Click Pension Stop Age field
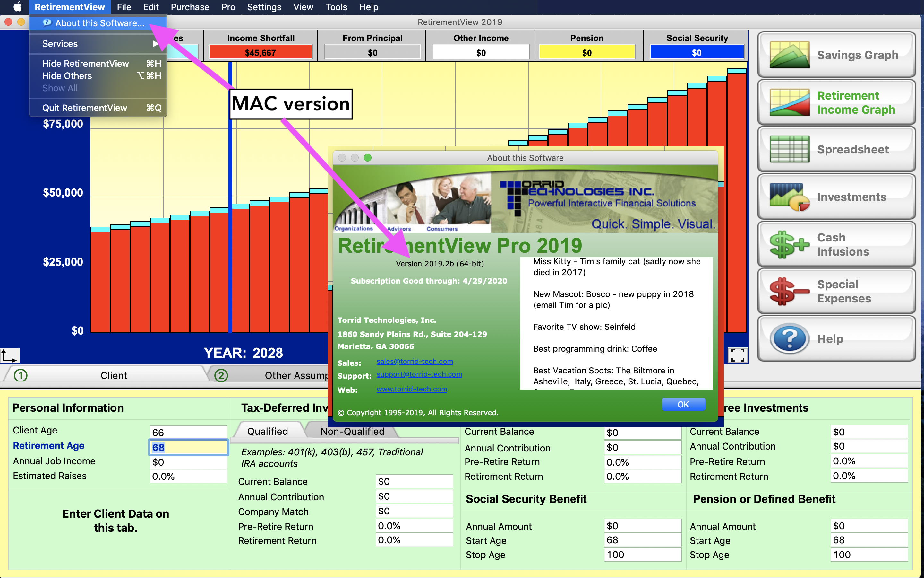Screen dimensions: 924x578 pos(869,555)
